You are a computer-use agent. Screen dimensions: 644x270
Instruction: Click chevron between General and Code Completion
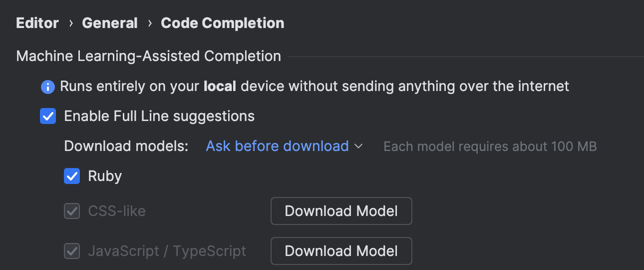click(x=149, y=23)
